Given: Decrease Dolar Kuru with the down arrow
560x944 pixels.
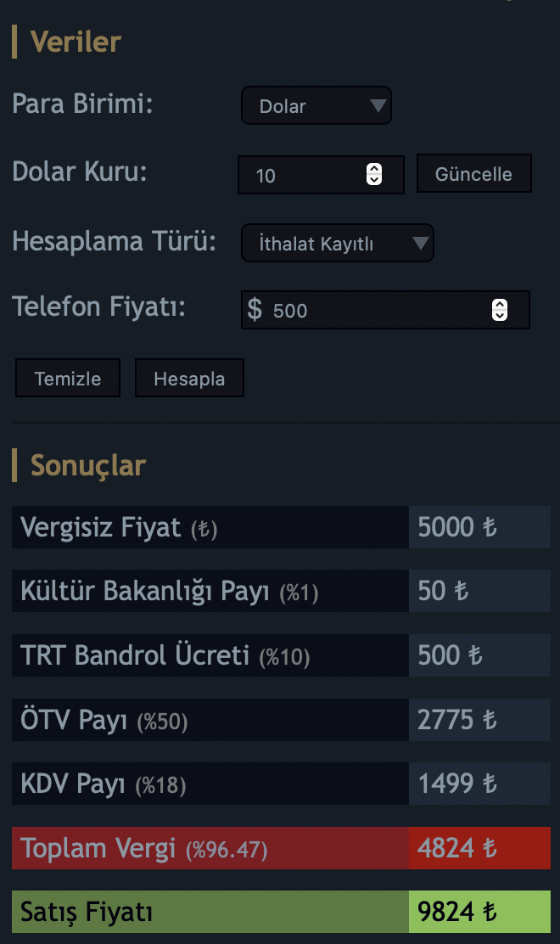Looking at the screenshot, I should coord(373,181).
